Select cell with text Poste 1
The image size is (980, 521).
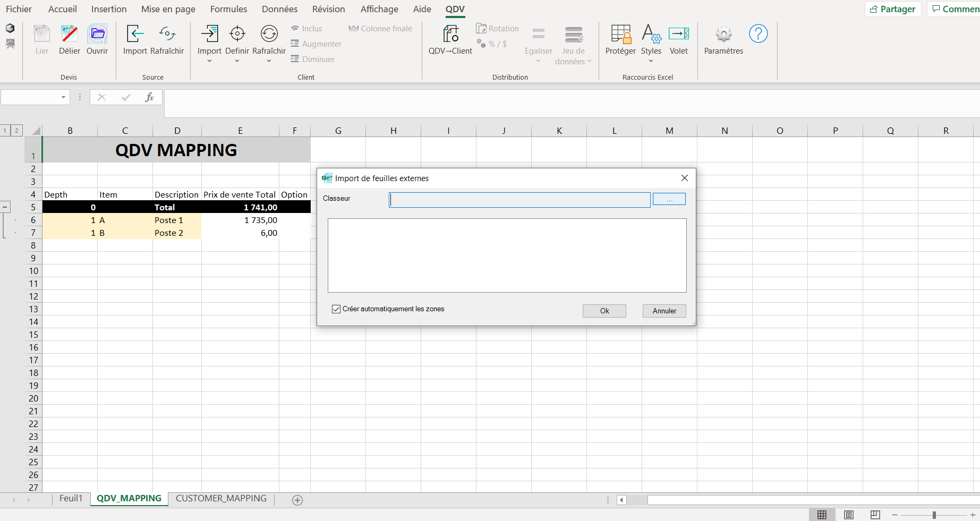click(177, 220)
